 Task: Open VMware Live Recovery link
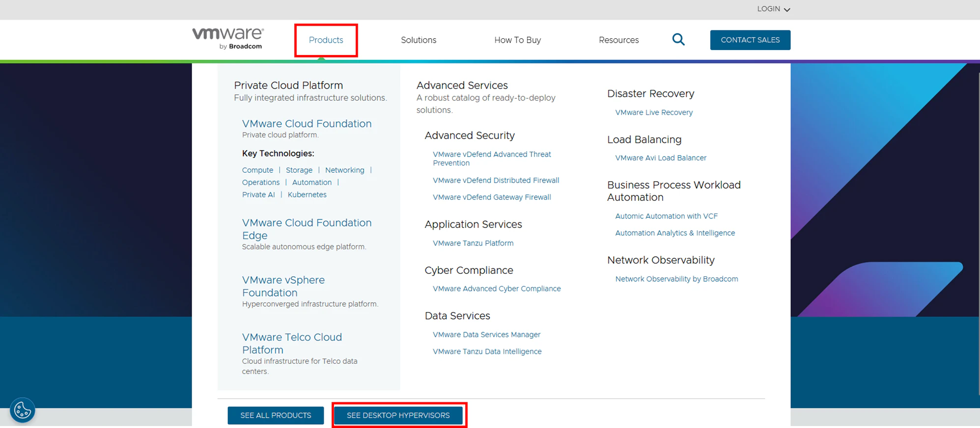coord(654,113)
